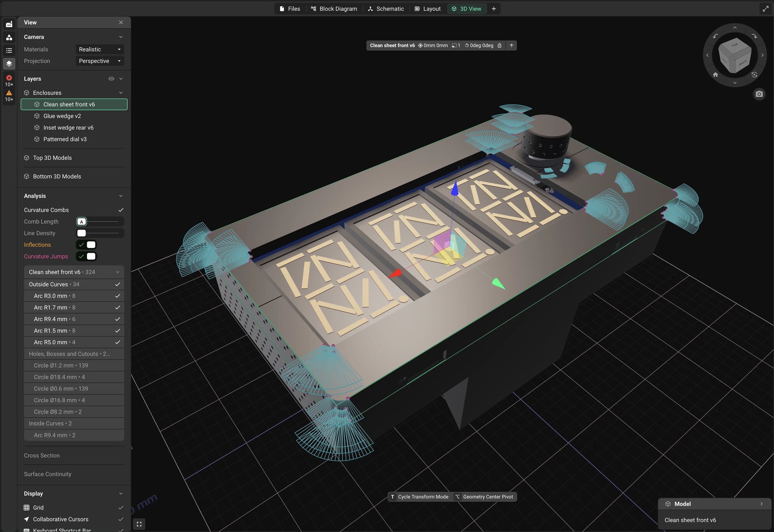The width and height of the screenshot is (774, 532).
Task: Rotate the view cube clockwise
Action: coord(754,36)
